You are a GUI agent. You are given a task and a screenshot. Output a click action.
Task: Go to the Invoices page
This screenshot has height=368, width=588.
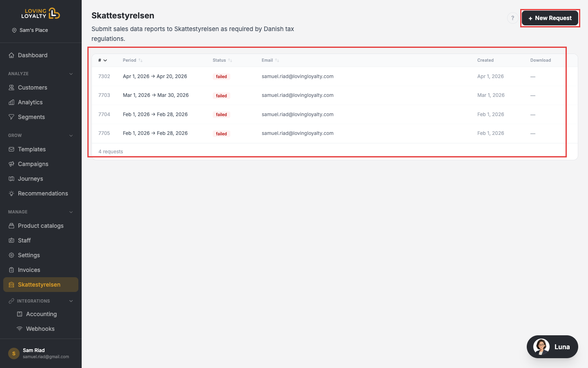click(x=41, y=270)
